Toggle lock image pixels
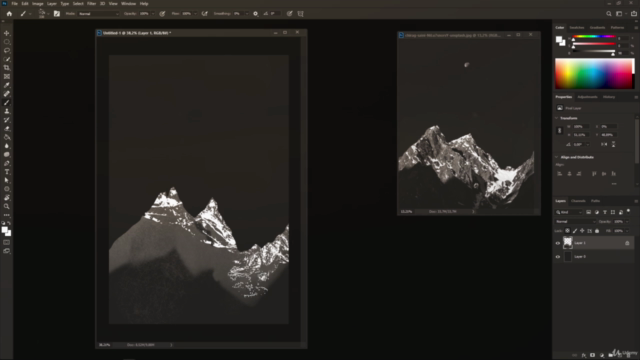Viewport: 640px width, 360px height. pos(575,231)
